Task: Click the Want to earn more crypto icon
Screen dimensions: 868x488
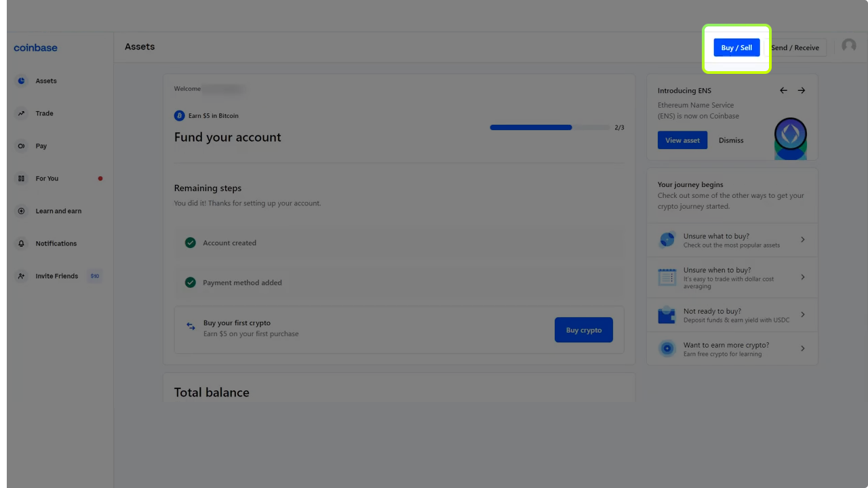Action: pos(667,348)
